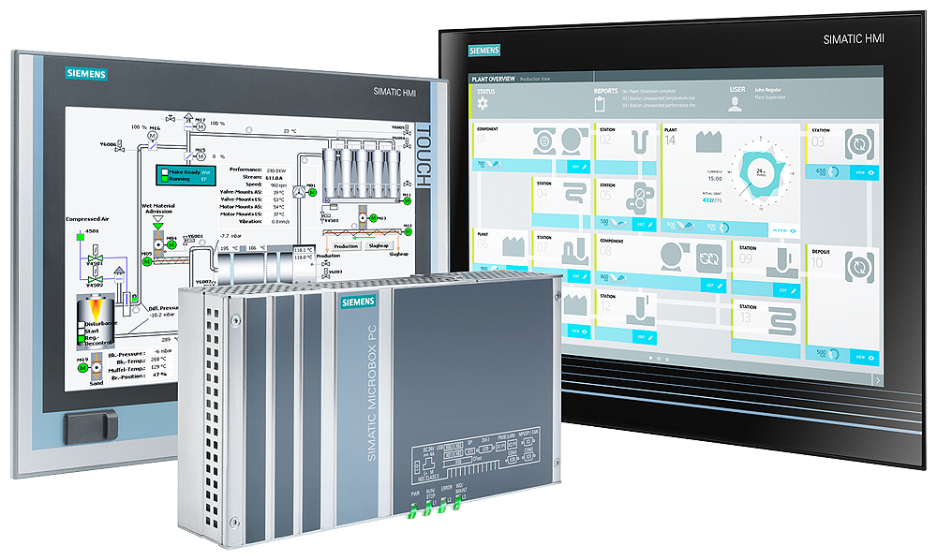This screenshot has height=560, width=937.
Task: Click EDIT on Component 08 tile
Action: pyautogui.click(x=714, y=286)
